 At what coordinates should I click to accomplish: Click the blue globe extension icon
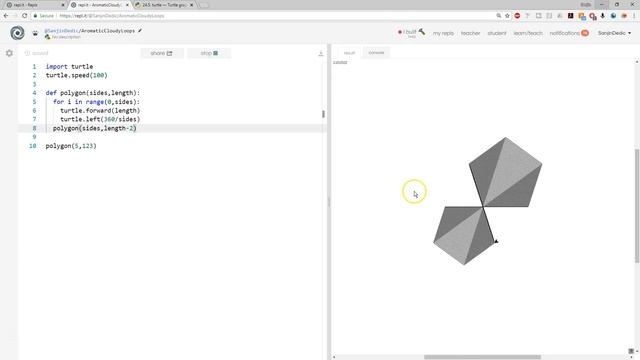point(613,16)
